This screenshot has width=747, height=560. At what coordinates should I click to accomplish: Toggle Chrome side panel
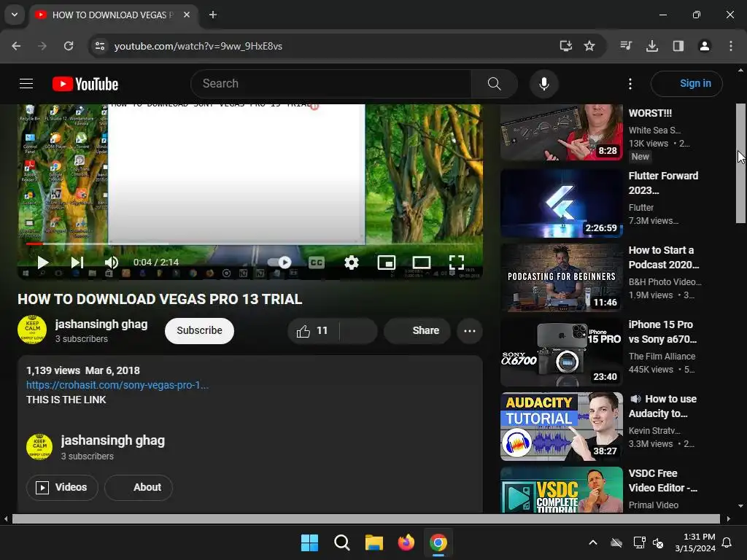[x=678, y=46]
